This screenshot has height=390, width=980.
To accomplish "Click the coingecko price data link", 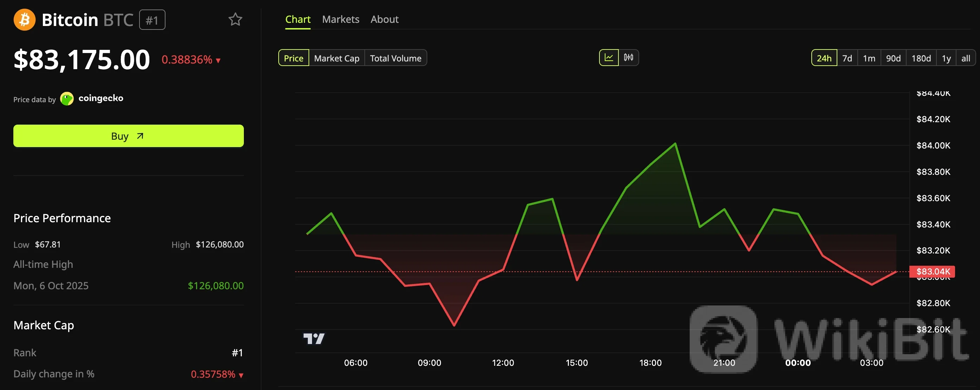I will (x=100, y=98).
